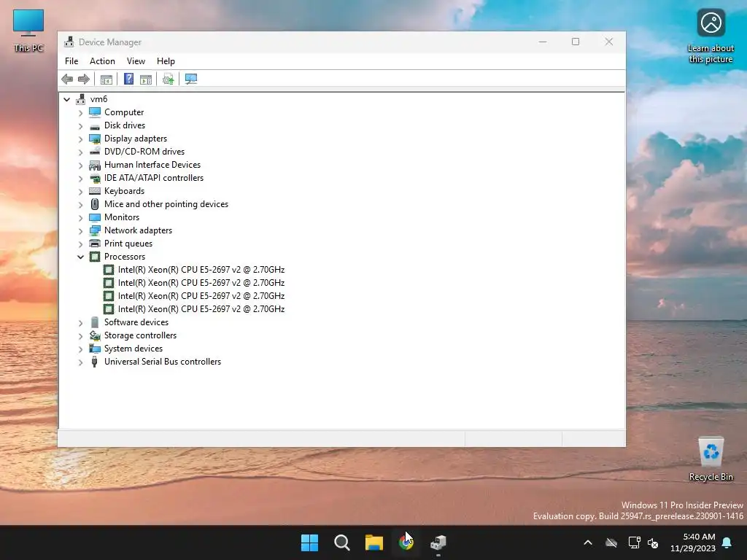747x560 pixels.
Task: Click the Back arrow toolbar icon
Action: (x=67, y=79)
